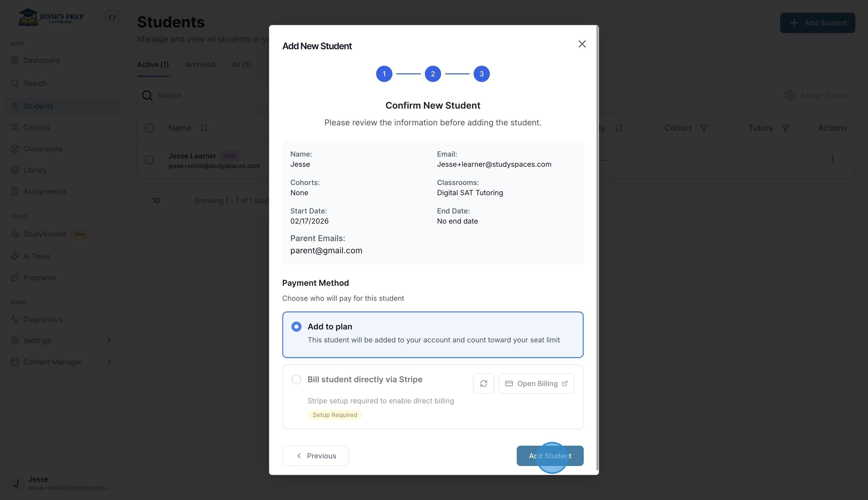Click the Open Billing button
This screenshot has width=868, height=500.
536,384
